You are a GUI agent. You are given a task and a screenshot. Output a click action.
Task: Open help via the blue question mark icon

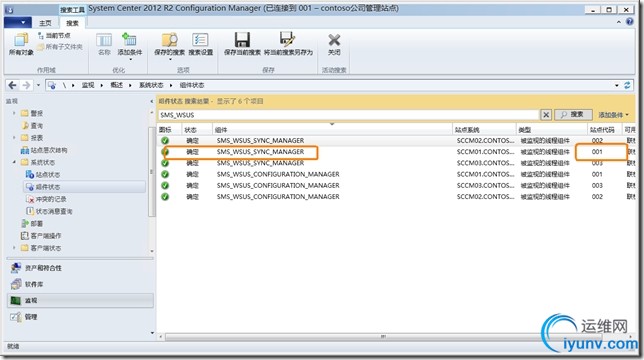point(630,22)
